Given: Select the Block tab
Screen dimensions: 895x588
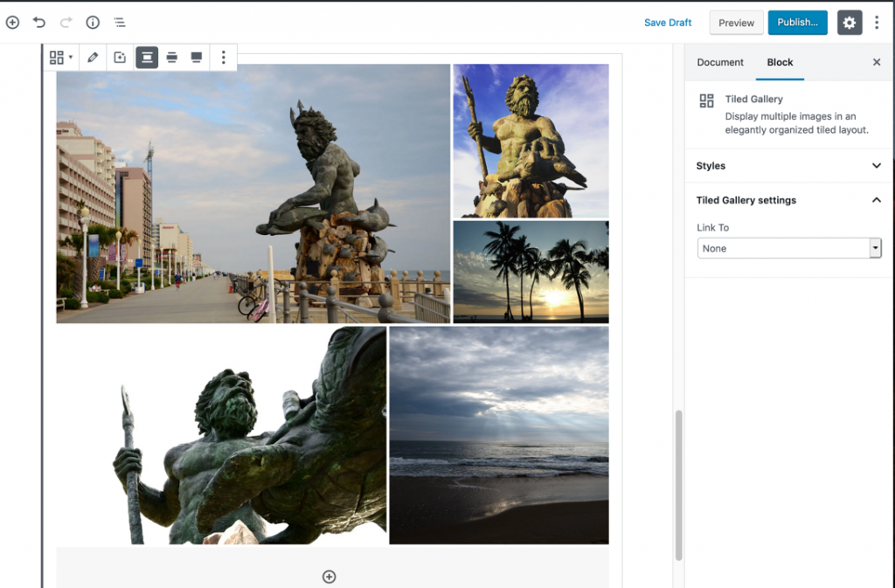Looking at the screenshot, I should pyautogui.click(x=780, y=63).
